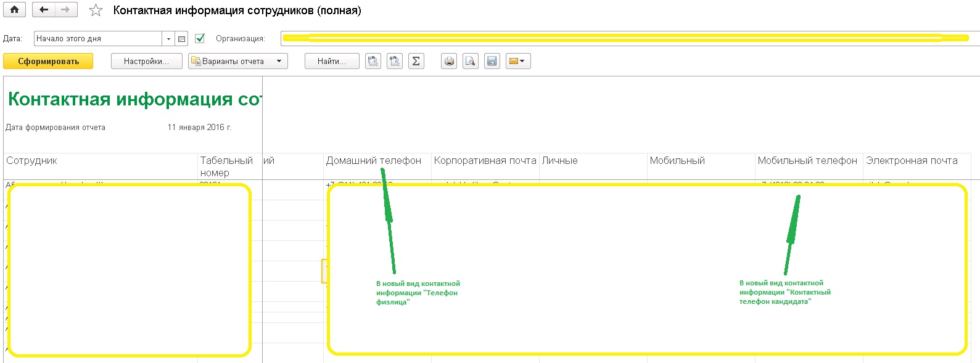980x363 pixels.
Task: Click the Найти... button
Action: (331, 61)
